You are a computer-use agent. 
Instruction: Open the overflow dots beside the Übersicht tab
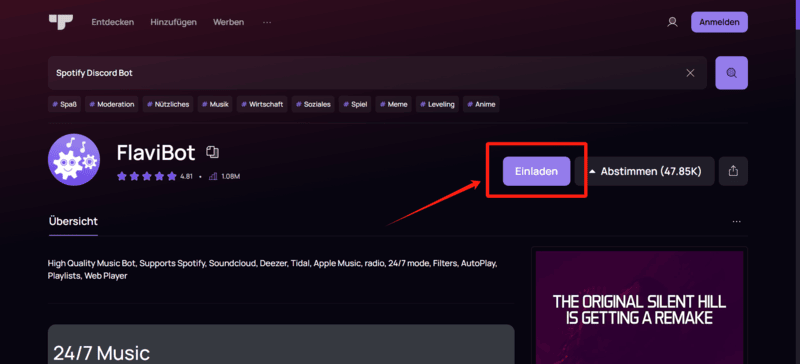click(x=736, y=222)
